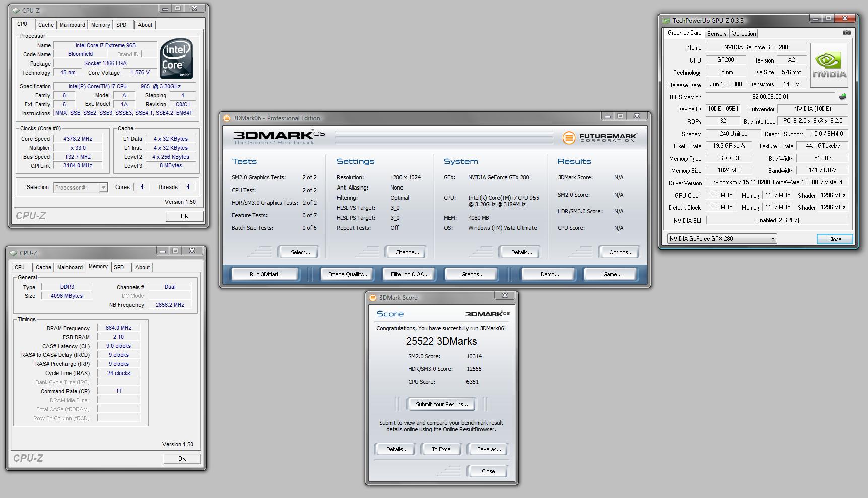
Task: Click Close in 3DMark Score window
Action: tap(488, 471)
